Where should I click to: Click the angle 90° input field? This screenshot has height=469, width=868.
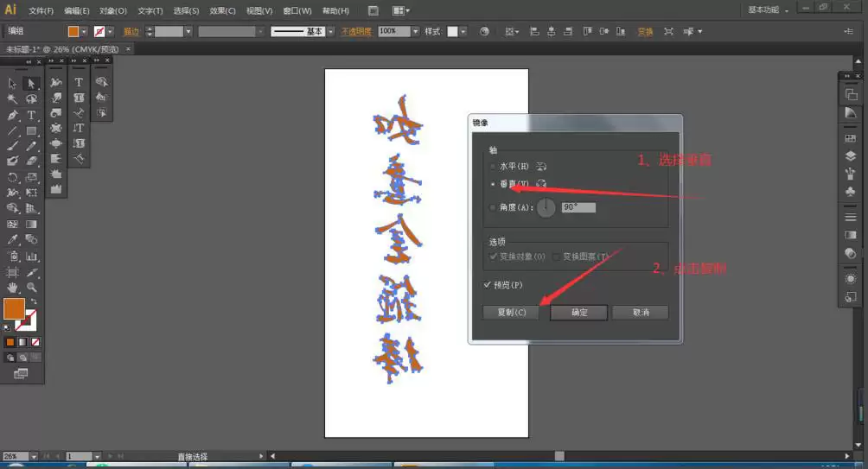(x=578, y=207)
